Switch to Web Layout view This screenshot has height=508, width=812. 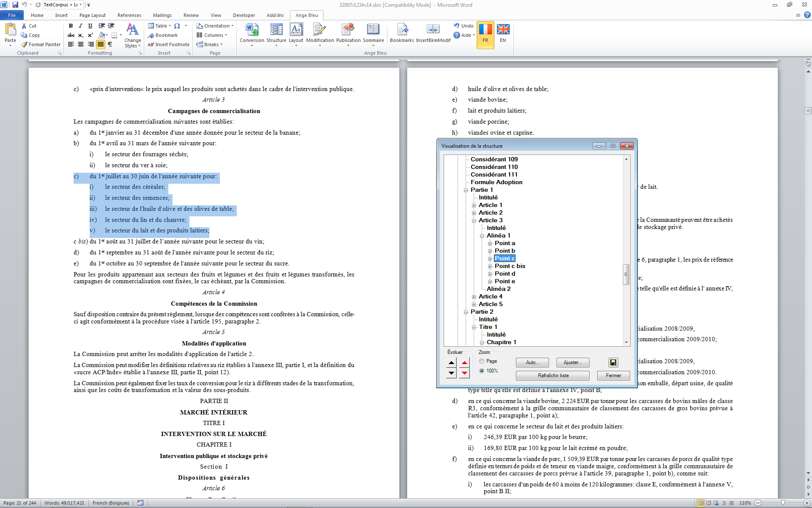point(716,503)
